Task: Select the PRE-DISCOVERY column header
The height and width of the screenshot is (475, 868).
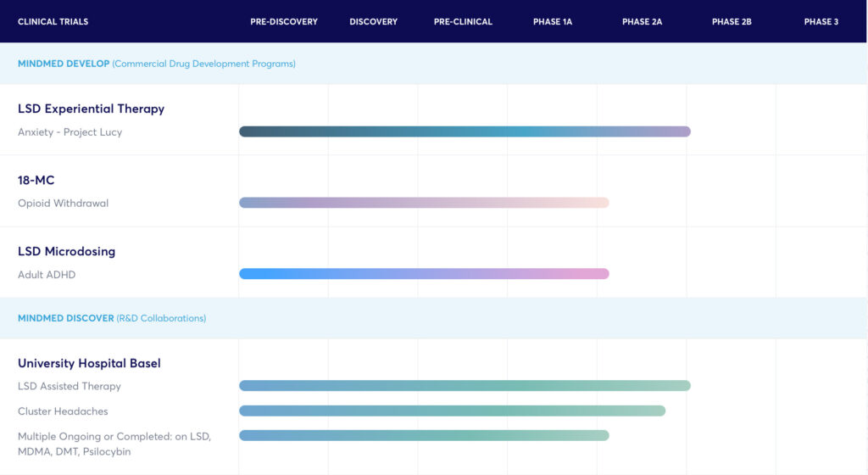Action: (x=284, y=21)
